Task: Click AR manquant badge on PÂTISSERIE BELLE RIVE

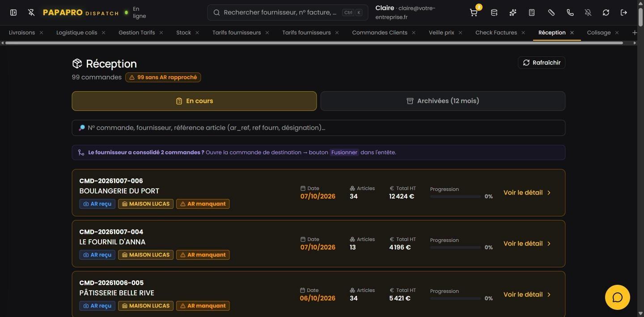Action: 203,306
